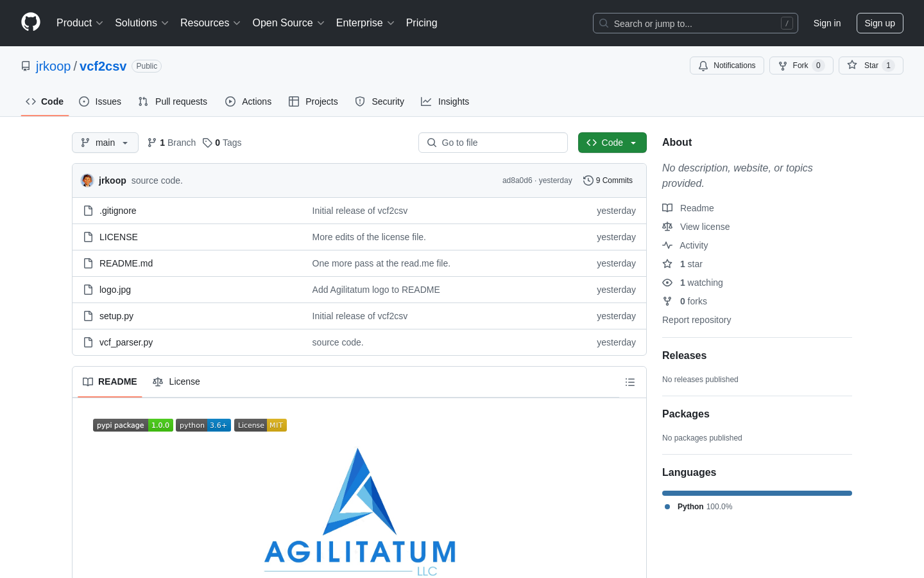Image resolution: width=924 pixels, height=578 pixels.
Task: Open the vcf_parser.py file
Action: 126,342
